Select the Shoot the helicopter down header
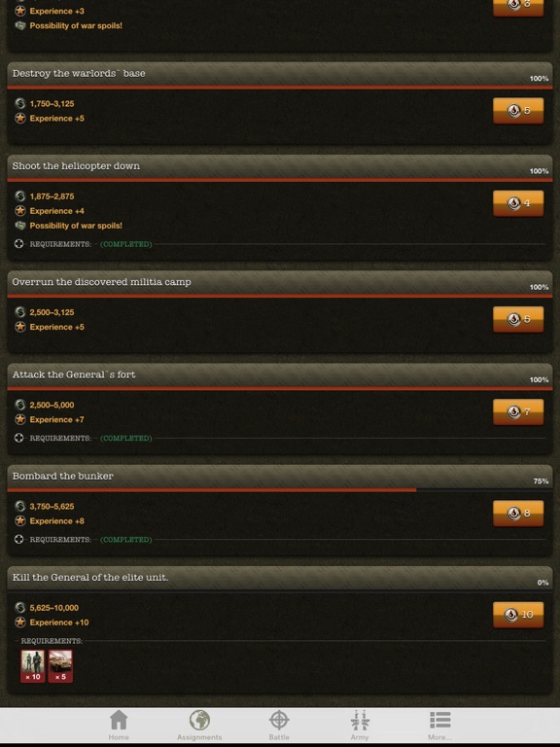 coord(280,166)
